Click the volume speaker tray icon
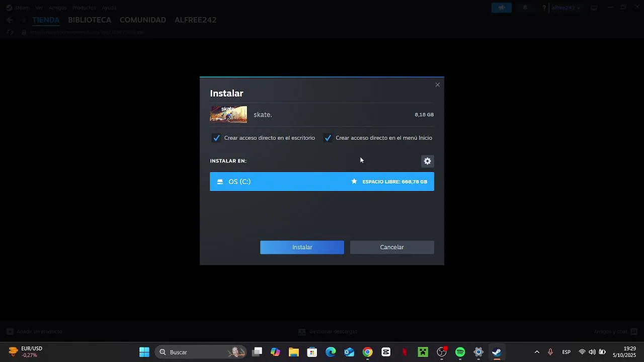 592,352
